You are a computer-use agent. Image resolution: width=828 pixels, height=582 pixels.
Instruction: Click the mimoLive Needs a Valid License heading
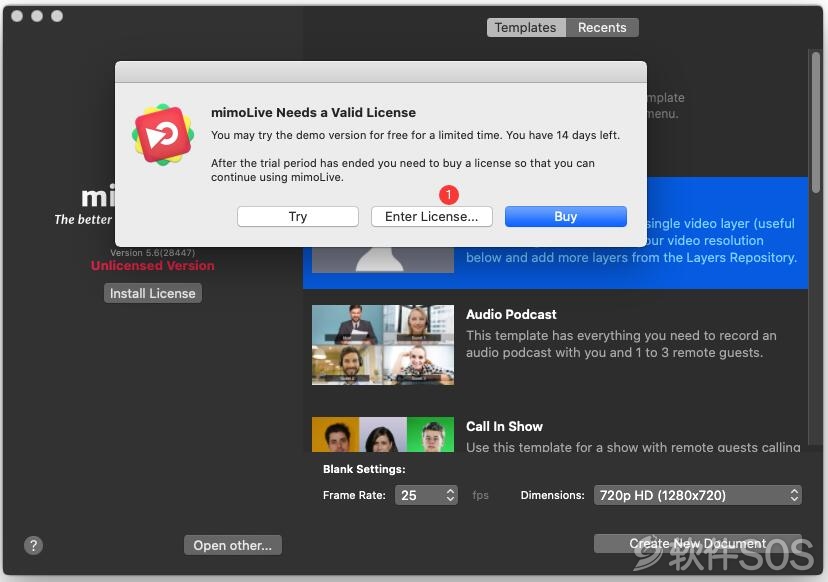click(x=314, y=112)
